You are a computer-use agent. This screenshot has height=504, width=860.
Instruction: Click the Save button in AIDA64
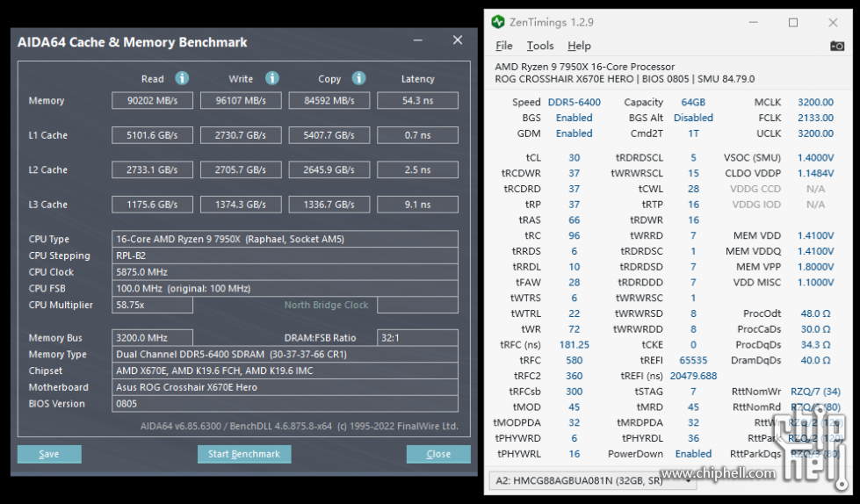coord(49,454)
